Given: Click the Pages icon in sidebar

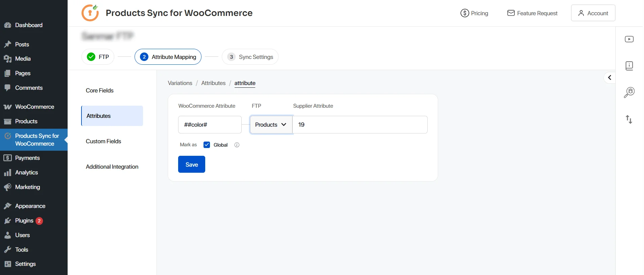Looking at the screenshot, I should coord(7,73).
